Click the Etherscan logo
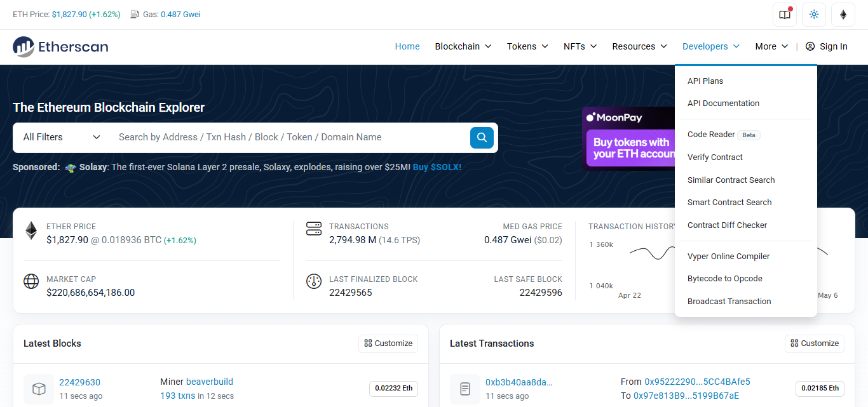This screenshot has width=868, height=407. point(60,46)
